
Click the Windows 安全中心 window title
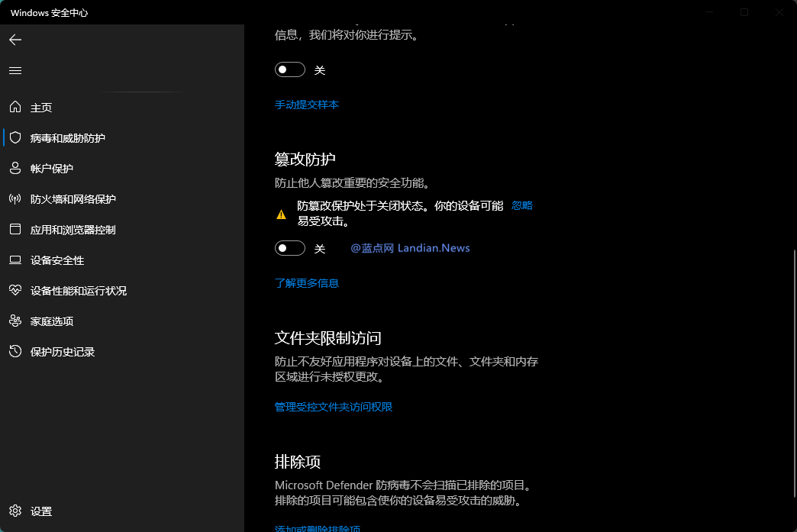click(50, 13)
